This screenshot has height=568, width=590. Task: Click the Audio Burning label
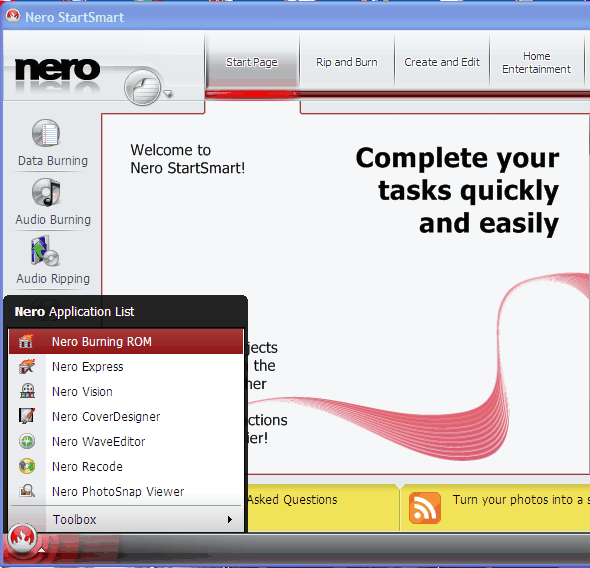click(53, 220)
